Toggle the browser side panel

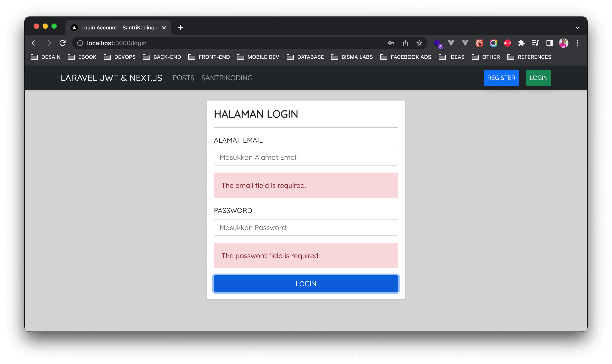click(x=549, y=43)
